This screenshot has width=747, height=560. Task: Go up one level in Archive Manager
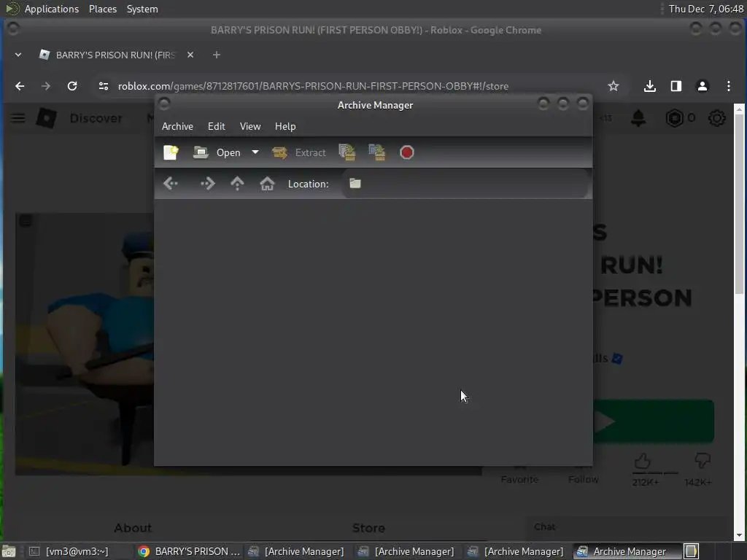coord(237,183)
